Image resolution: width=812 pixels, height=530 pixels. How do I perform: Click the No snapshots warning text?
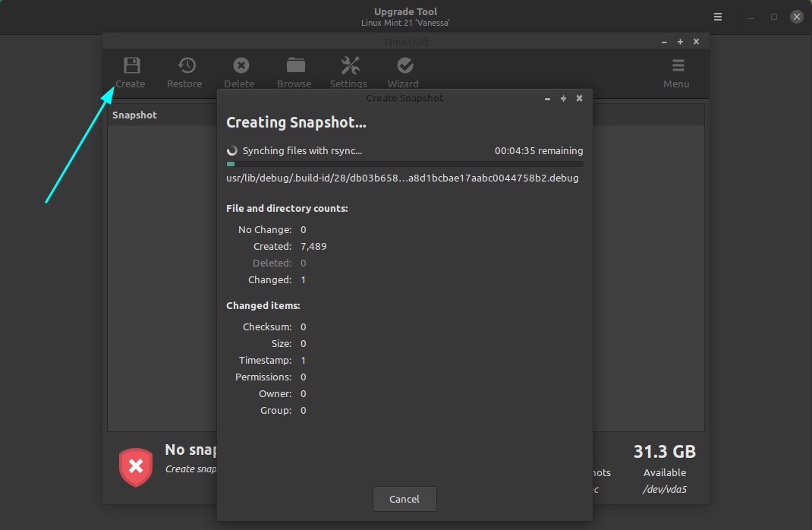[x=191, y=450]
